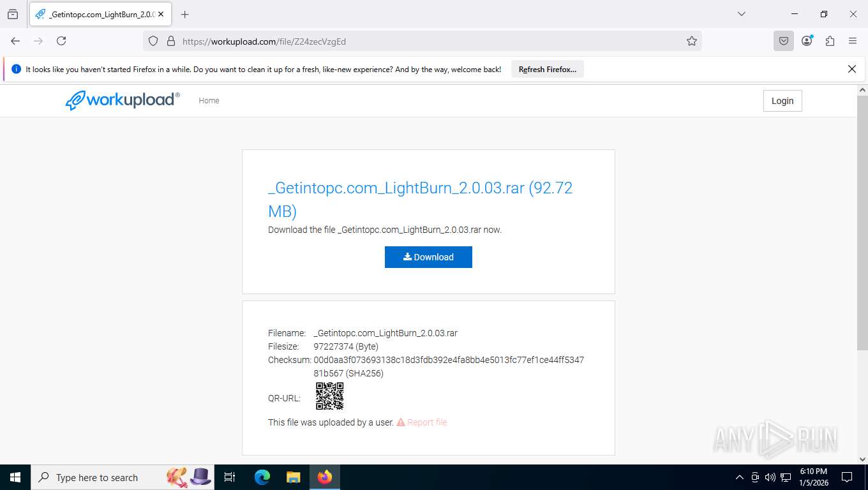Click the LightBurn_2.0.03.rar file title link
The width and height of the screenshot is (868, 490).
point(420,199)
